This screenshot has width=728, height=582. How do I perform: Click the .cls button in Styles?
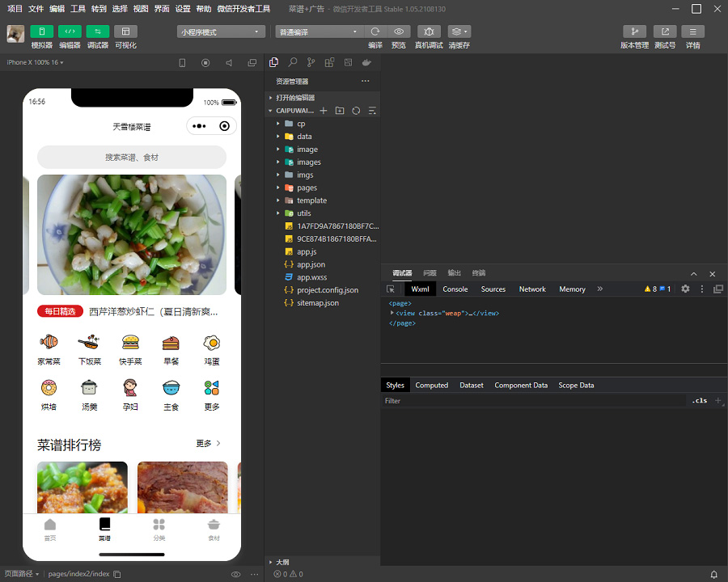[699, 400]
